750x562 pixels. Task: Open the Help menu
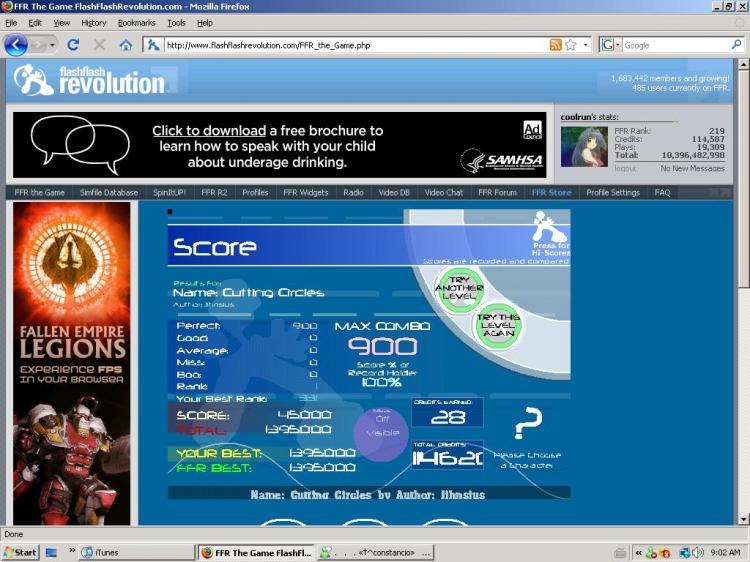205,22
